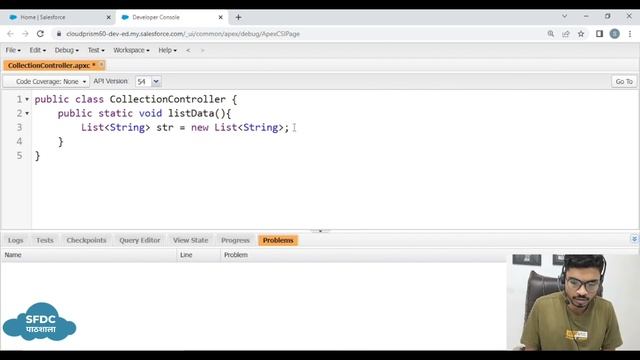This screenshot has width=640, height=360.
Task: Collapse the bottom panel with double-chevron icon
Action: (634, 239)
